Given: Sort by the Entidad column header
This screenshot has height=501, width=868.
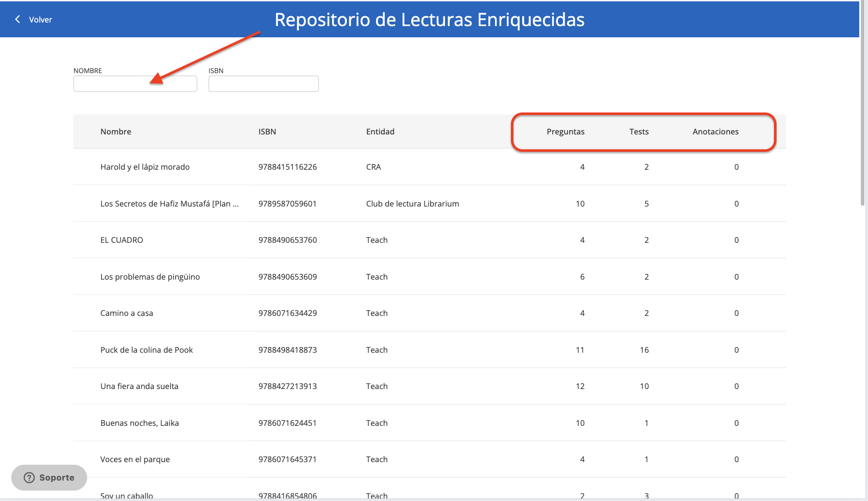Looking at the screenshot, I should [x=380, y=131].
